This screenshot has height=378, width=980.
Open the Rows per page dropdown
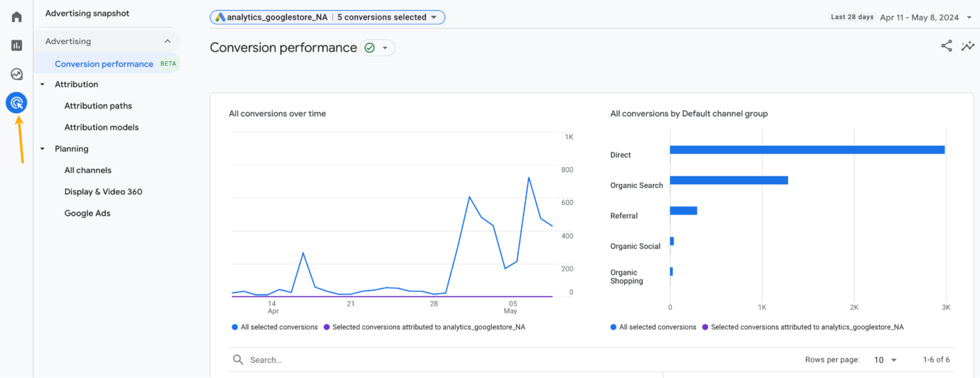coord(886,359)
